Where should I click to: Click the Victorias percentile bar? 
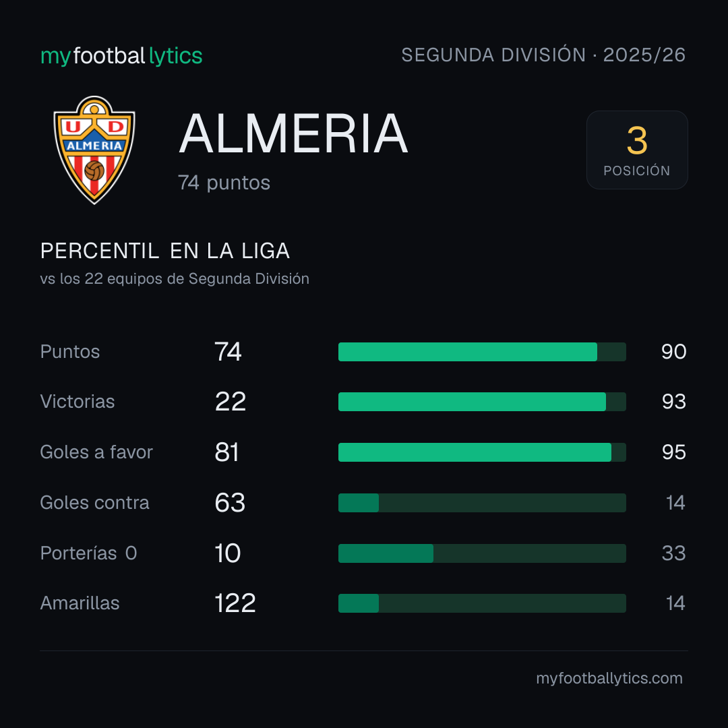point(482,402)
